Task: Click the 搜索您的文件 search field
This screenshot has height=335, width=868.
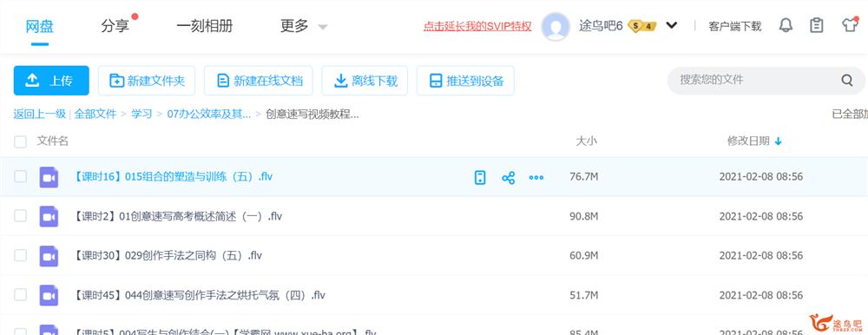Action: point(766,81)
